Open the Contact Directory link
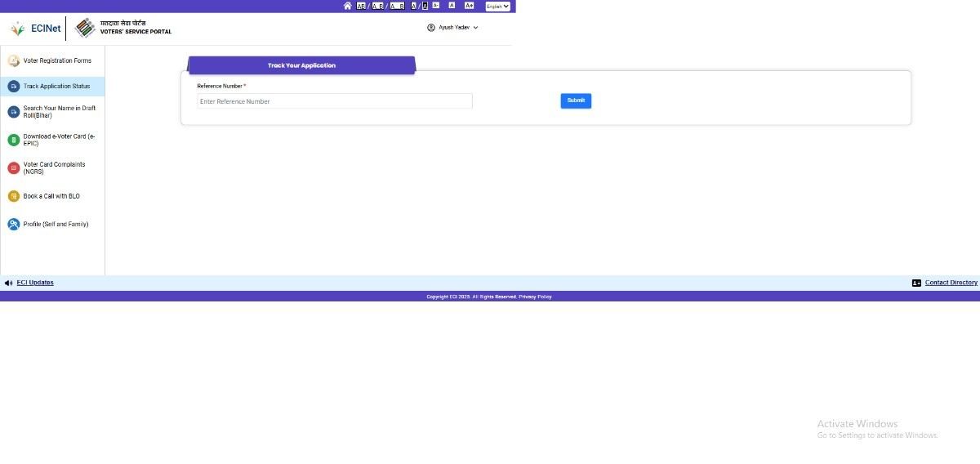 pyautogui.click(x=951, y=283)
